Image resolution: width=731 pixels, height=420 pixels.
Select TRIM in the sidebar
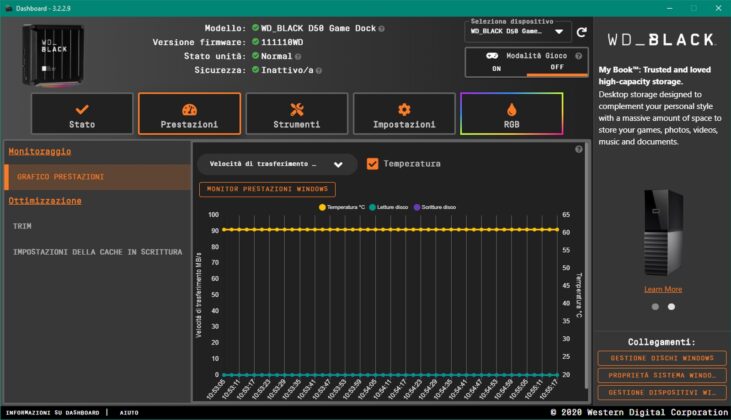coord(22,226)
